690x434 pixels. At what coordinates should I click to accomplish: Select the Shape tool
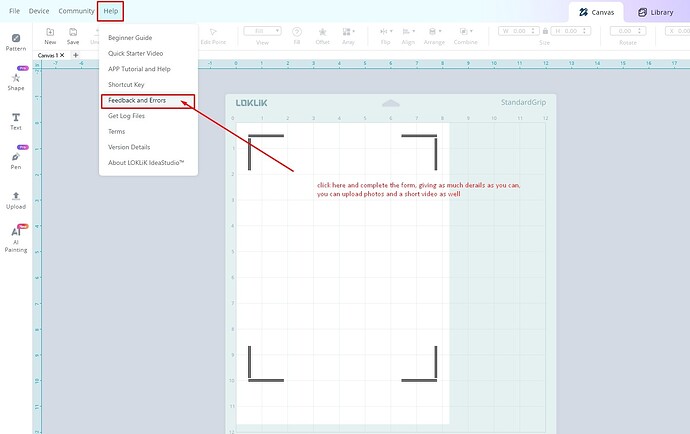tap(16, 81)
